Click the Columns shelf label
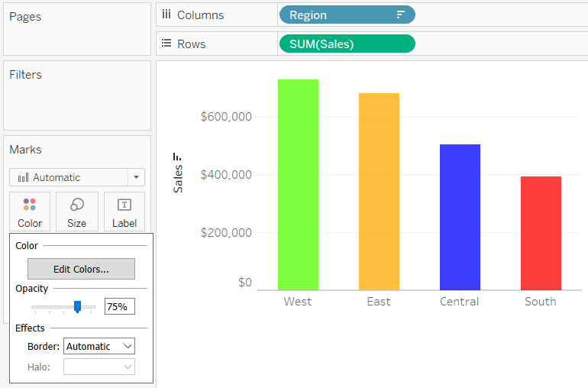The width and height of the screenshot is (588, 388). click(x=201, y=15)
